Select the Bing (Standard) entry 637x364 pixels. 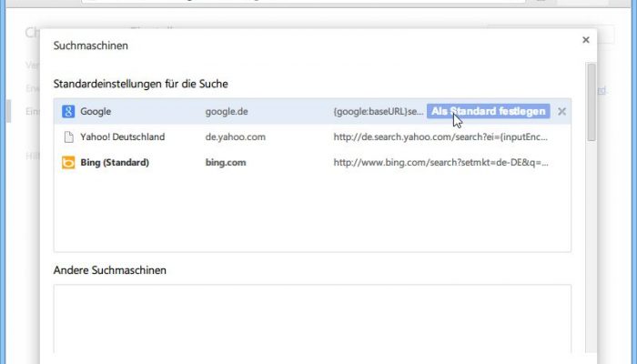pyautogui.click(x=115, y=163)
